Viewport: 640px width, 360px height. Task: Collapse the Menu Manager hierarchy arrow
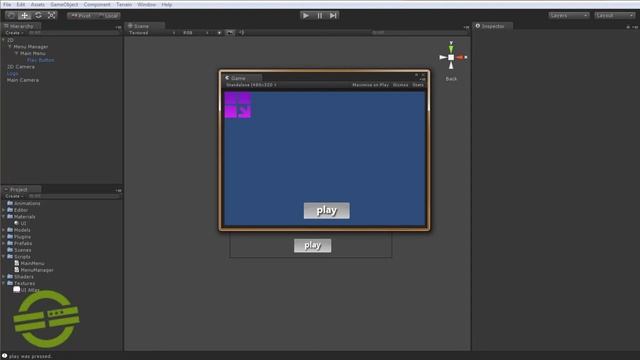click(x=10, y=47)
